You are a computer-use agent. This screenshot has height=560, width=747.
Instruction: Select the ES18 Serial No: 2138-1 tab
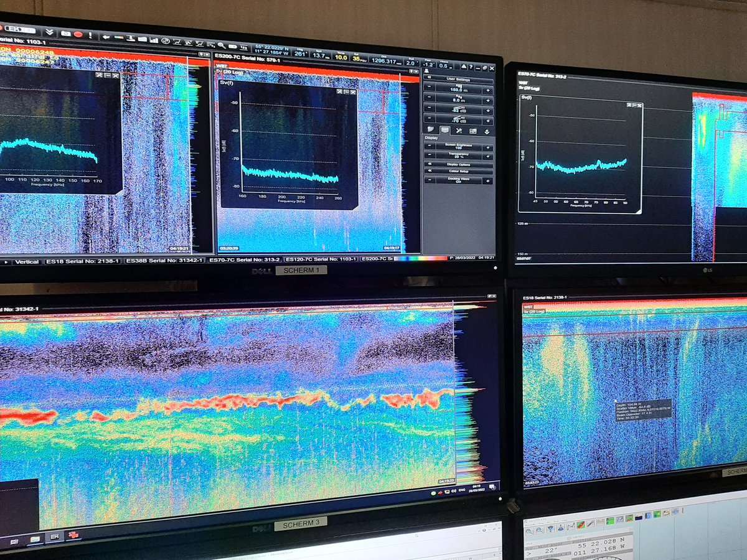(x=83, y=261)
